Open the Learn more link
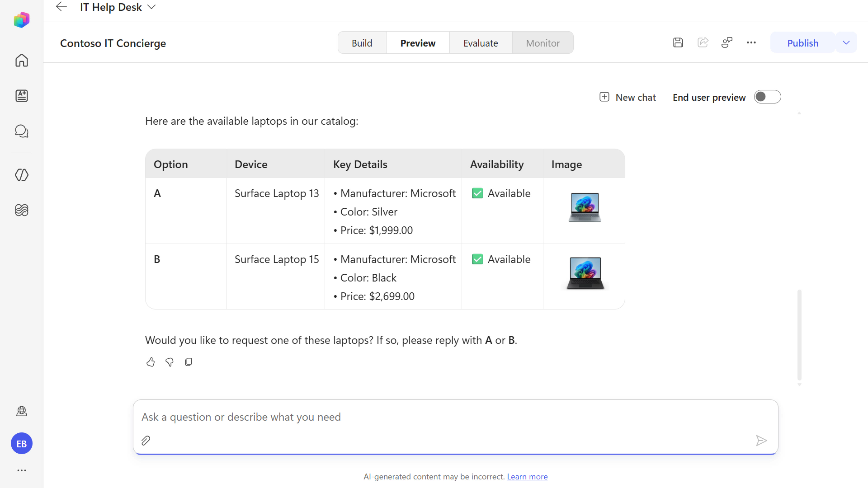868x488 pixels. tap(527, 477)
